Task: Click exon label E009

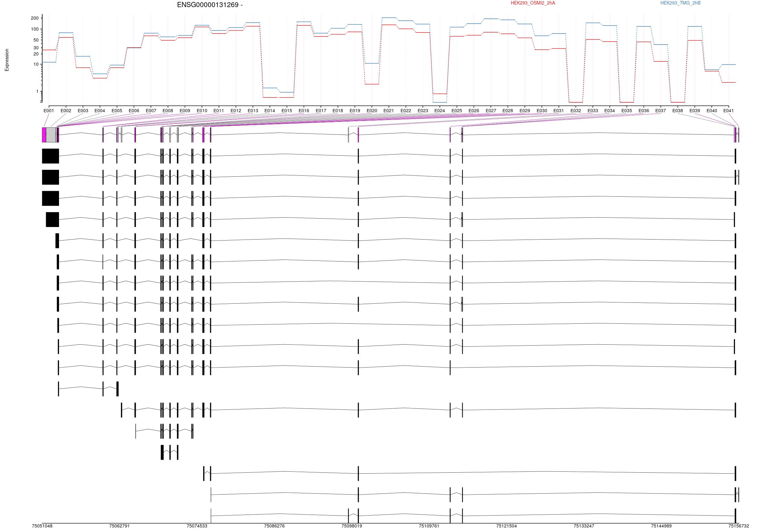Action: coord(185,111)
